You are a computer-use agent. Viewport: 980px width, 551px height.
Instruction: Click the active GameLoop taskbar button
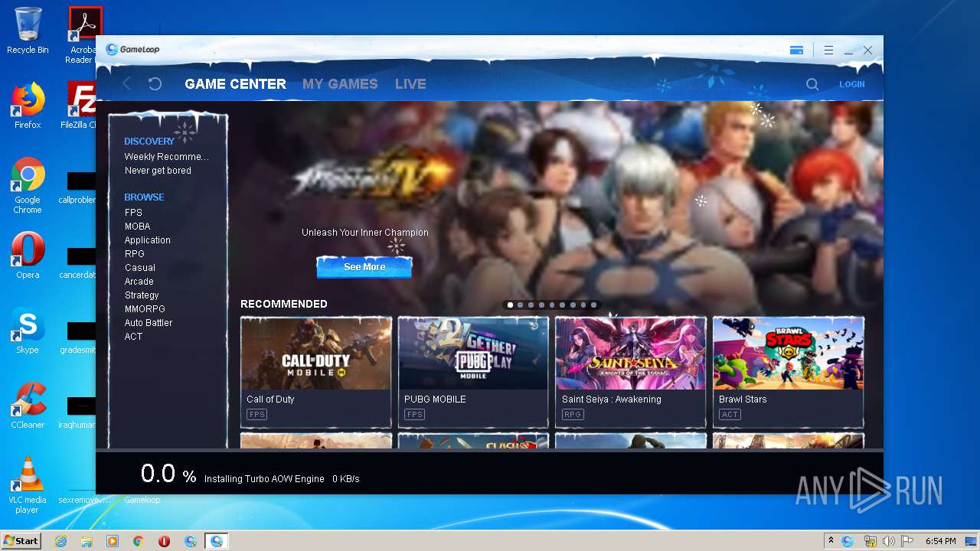point(217,541)
